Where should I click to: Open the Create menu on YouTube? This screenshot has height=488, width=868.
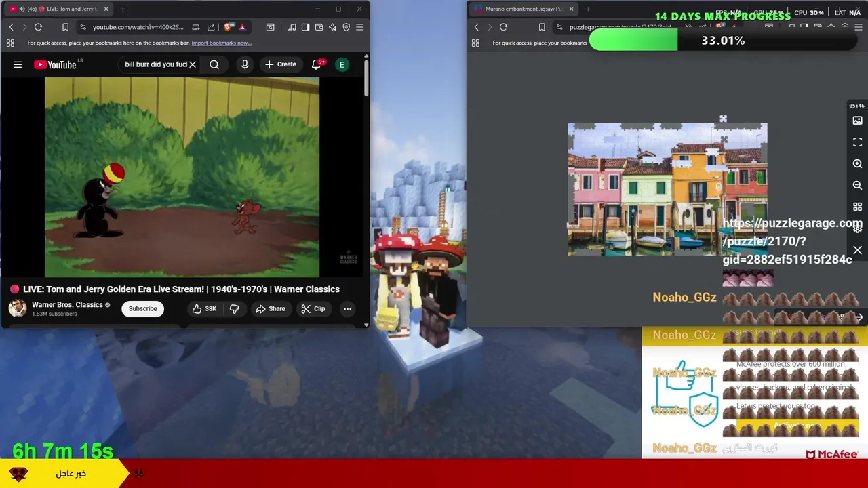(280, 64)
